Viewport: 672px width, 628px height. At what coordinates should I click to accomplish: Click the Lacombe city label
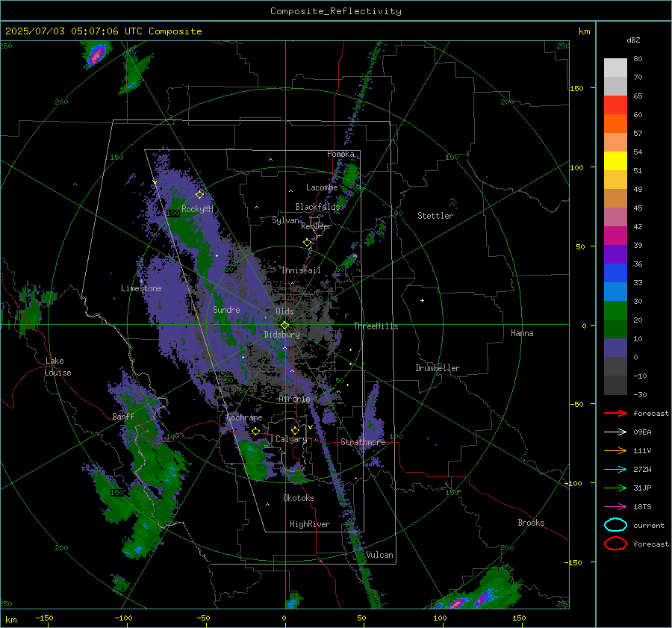(x=322, y=187)
